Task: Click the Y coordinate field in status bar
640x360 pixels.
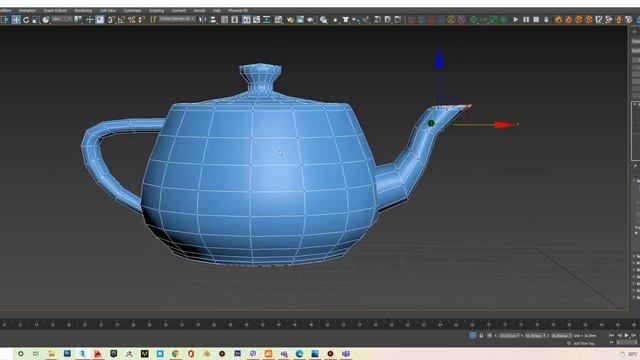Action: 536,336
